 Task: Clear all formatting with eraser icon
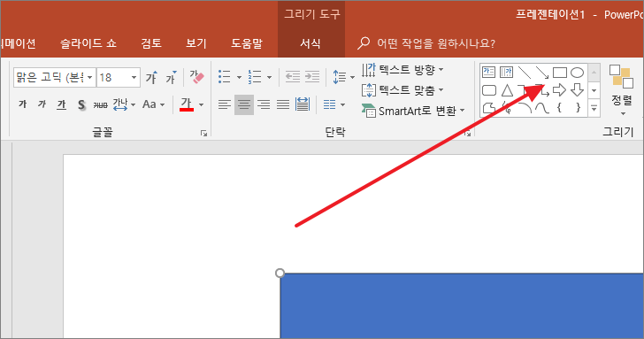(x=196, y=77)
